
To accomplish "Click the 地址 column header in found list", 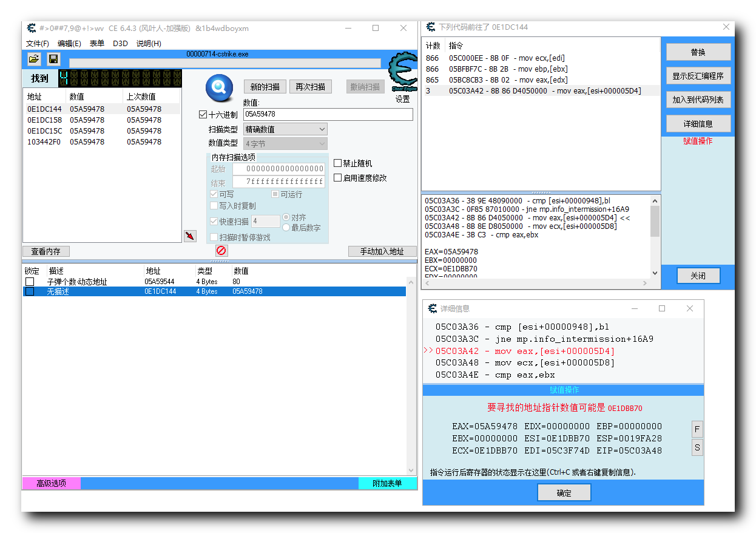I will (x=44, y=97).
